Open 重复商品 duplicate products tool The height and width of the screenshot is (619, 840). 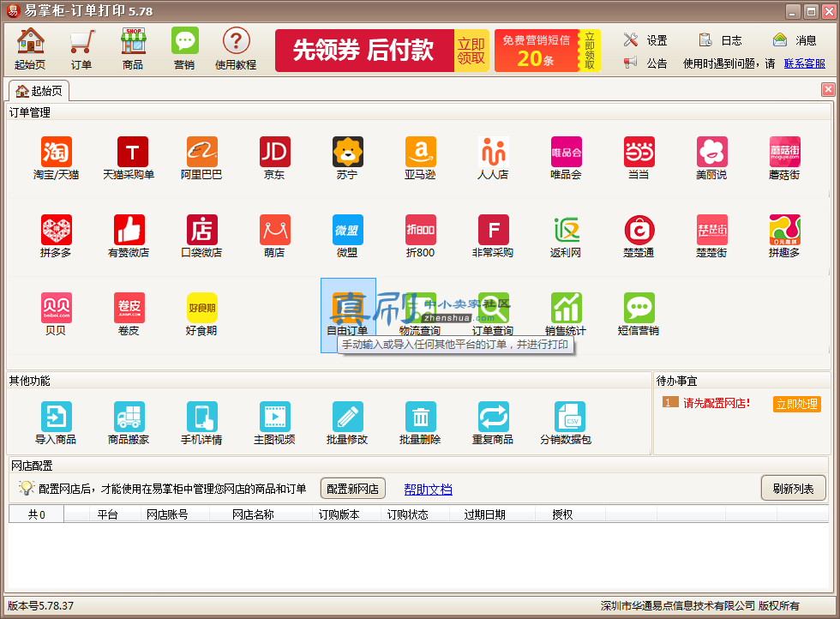(x=493, y=424)
